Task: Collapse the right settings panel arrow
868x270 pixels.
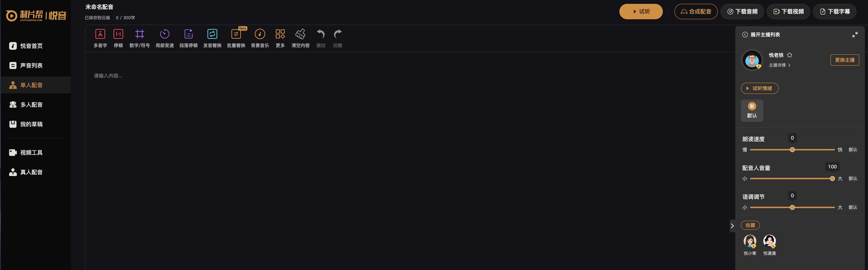Action: point(732,226)
